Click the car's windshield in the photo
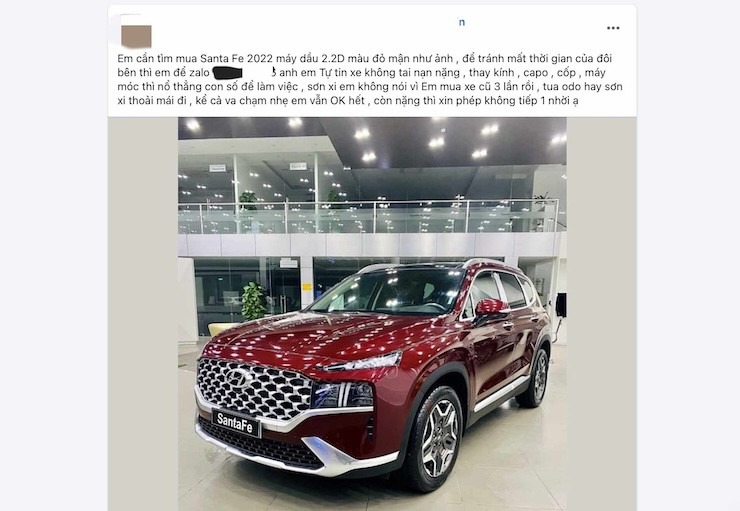The height and width of the screenshot is (511, 740). [x=387, y=291]
